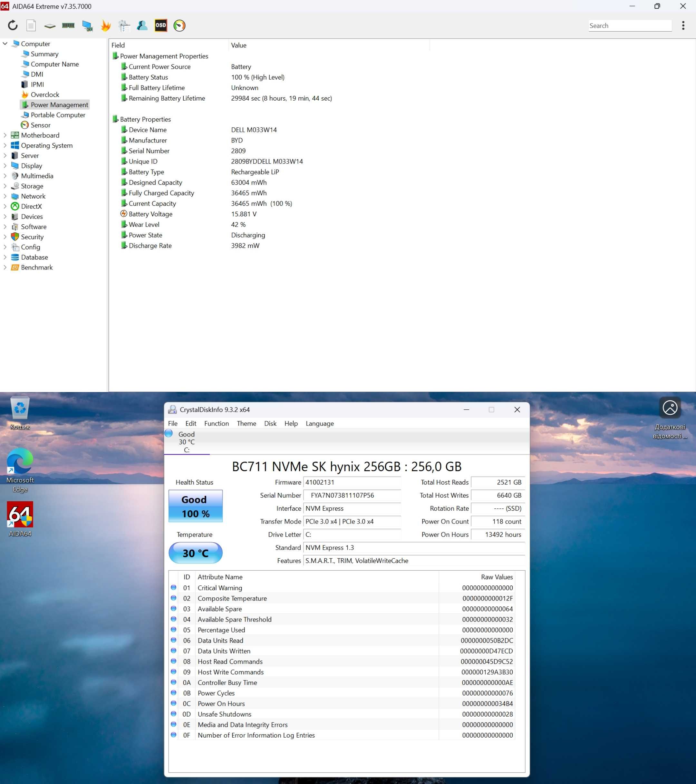Open the Cache and Memory Benchmark icon
696x784 pixels.
point(68,25)
